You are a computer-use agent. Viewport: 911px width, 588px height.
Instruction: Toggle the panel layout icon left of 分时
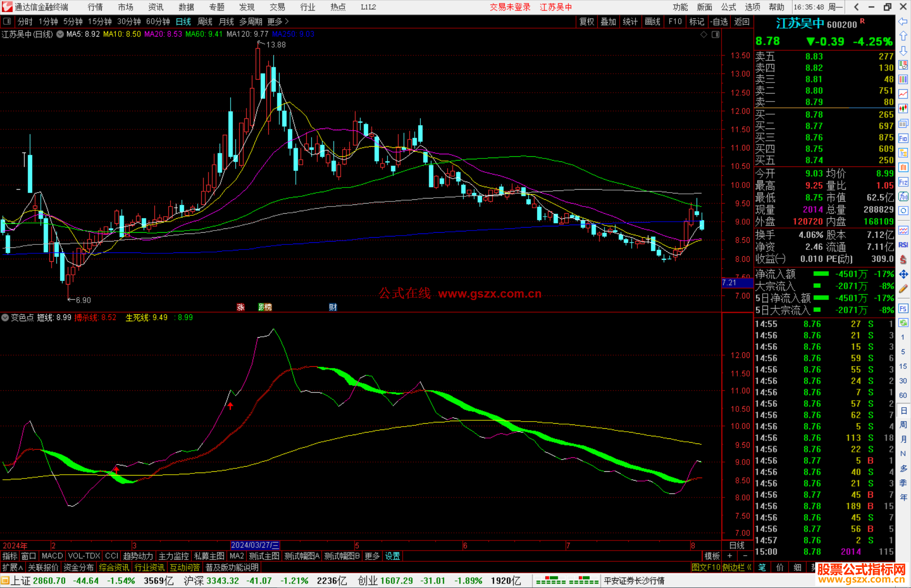tap(7, 21)
